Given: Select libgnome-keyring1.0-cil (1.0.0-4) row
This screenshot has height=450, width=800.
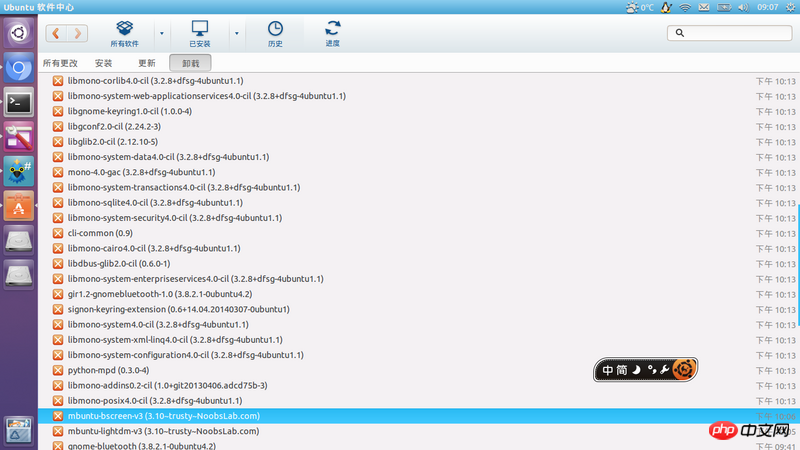Looking at the screenshot, I should click(419, 111).
